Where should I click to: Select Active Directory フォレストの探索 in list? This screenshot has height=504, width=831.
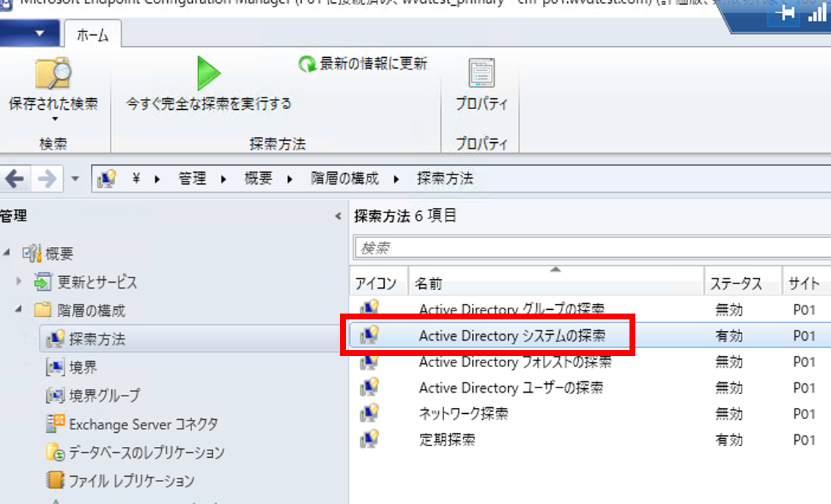(515, 362)
